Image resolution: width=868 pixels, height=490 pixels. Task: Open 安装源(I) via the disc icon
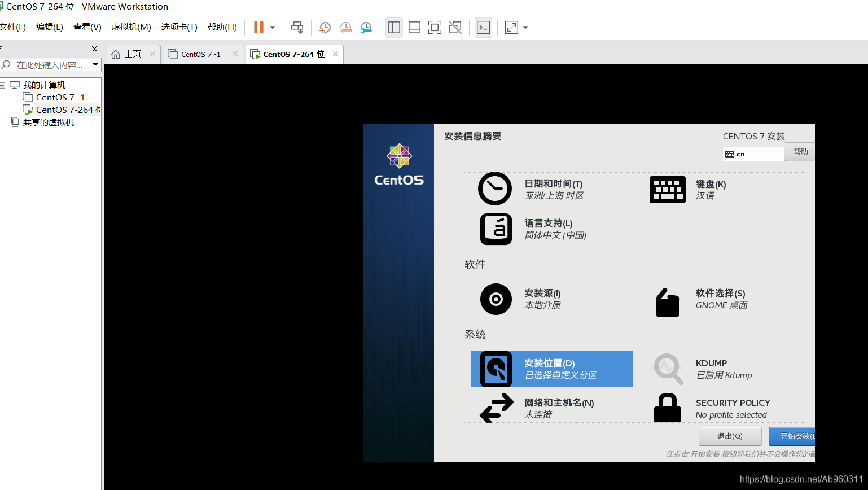click(x=496, y=299)
